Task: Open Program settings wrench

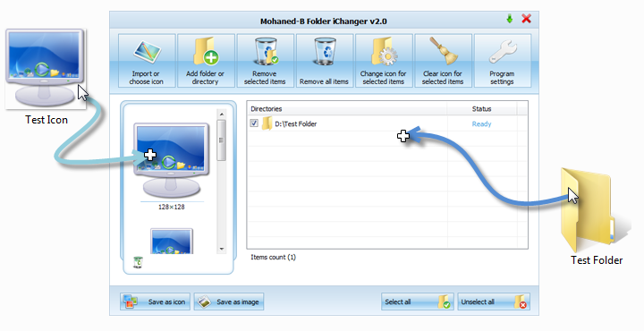Action: [503, 61]
